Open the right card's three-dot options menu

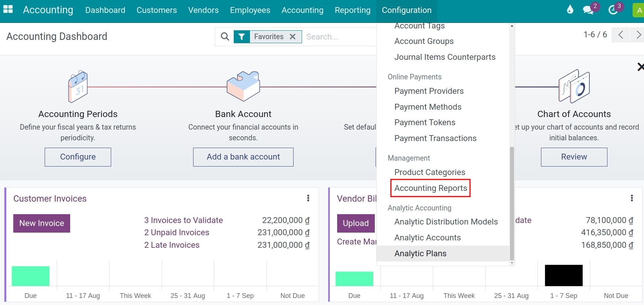click(x=632, y=198)
